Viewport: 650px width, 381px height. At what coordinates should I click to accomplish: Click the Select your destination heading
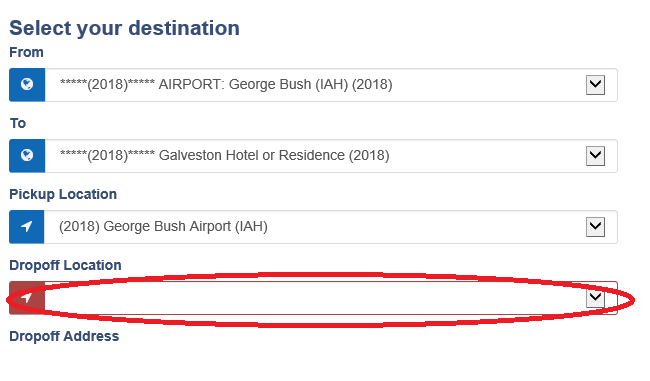tap(124, 29)
